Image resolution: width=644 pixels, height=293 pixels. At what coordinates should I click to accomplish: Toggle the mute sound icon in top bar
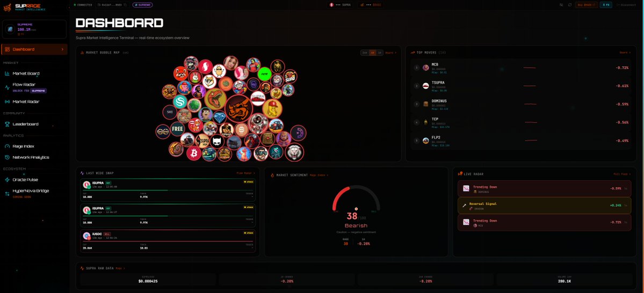[561, 5]
